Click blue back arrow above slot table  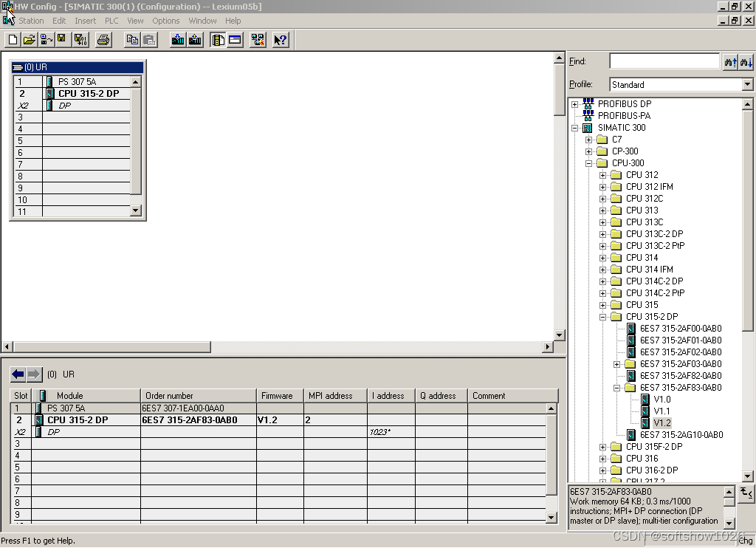click(18, 374)
